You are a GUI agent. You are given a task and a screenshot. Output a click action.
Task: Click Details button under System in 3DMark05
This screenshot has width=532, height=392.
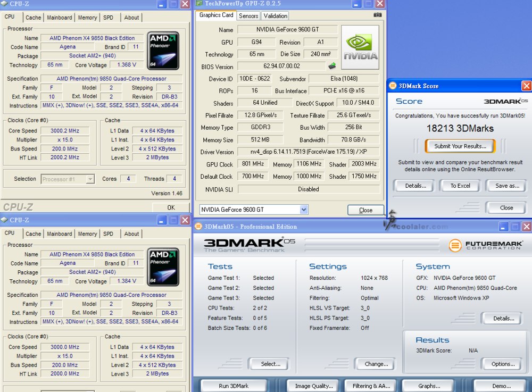pos(503,319)
